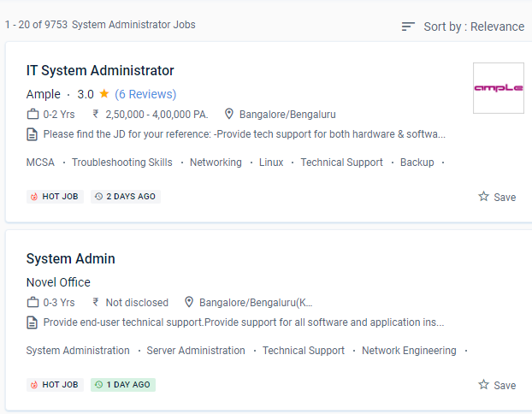Viewport: 532px width, 414px height.
Task: Click the star rating icon for Ample
Action: click(x=104, y=94)
